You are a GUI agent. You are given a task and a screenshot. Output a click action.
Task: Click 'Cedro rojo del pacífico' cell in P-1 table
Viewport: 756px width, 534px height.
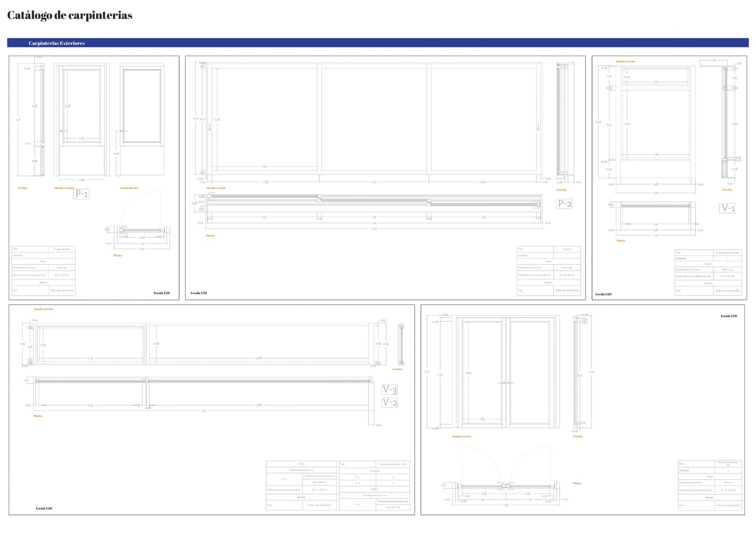(x=62, y=290)
